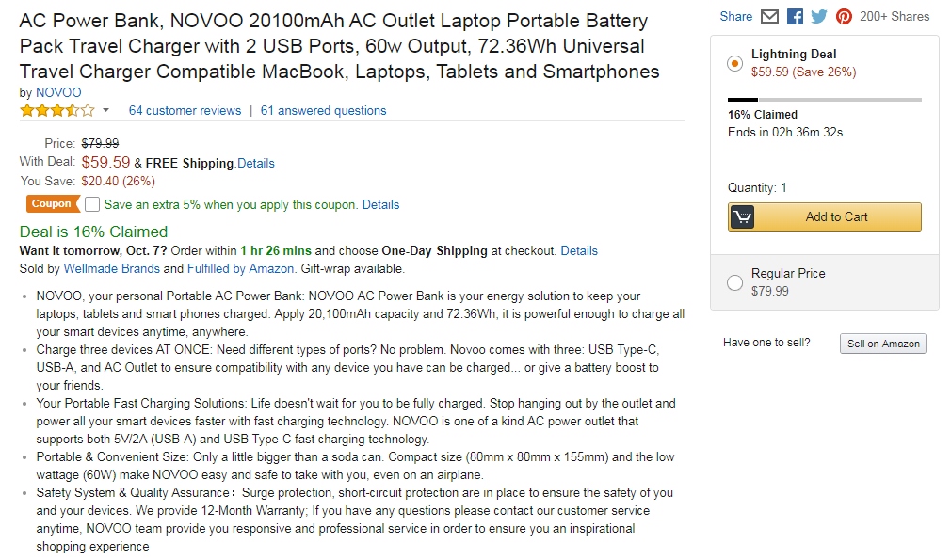The height and width of the screenshot is (560, 951).
Task: Click the Sell on Amazon button
Action: coord(882,344)
